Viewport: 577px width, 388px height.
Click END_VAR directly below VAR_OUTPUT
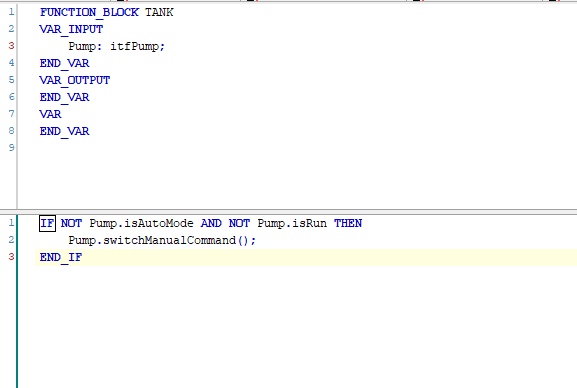pyautogui.click(x=64, y=97)
